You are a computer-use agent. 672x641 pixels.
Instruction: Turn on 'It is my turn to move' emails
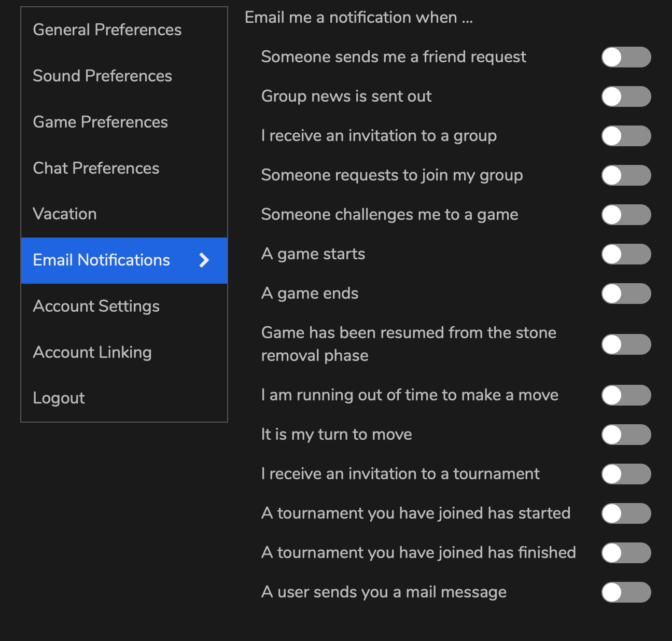626,435
